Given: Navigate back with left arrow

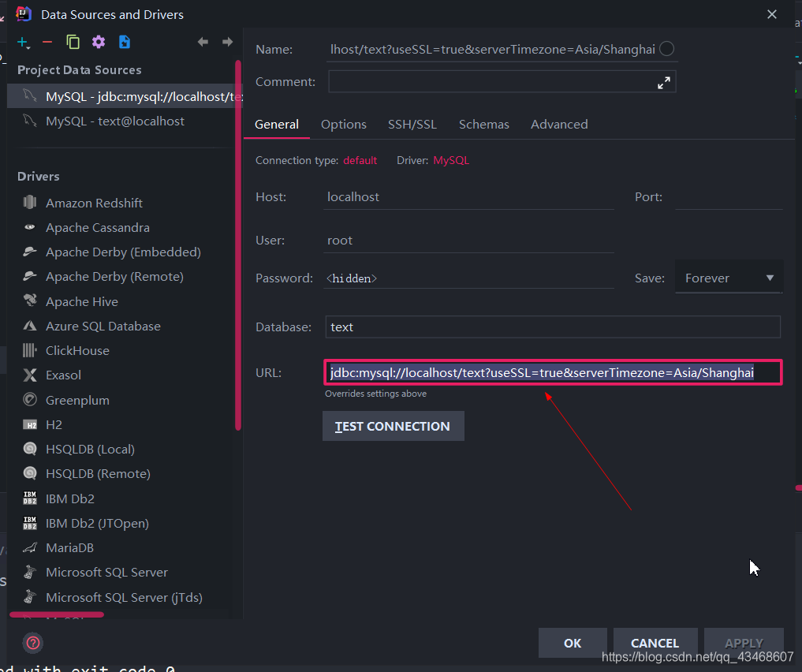Looking at the screenshot, I should 203,42.
